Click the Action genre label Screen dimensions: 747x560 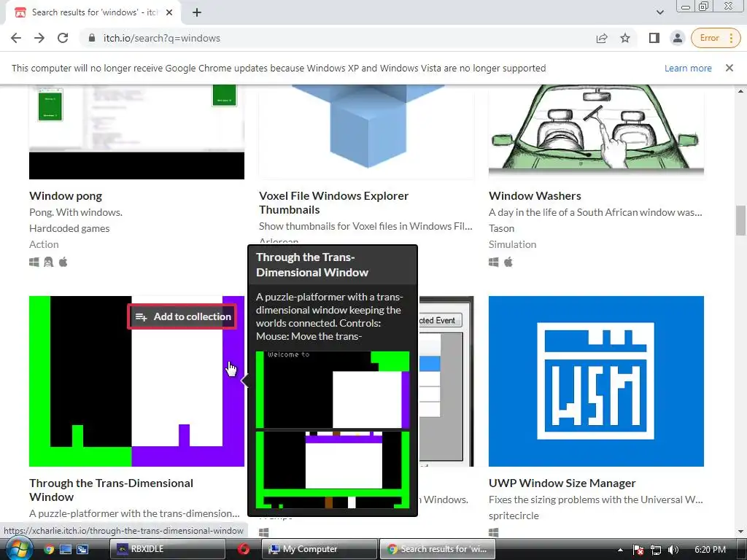(44, 244)
